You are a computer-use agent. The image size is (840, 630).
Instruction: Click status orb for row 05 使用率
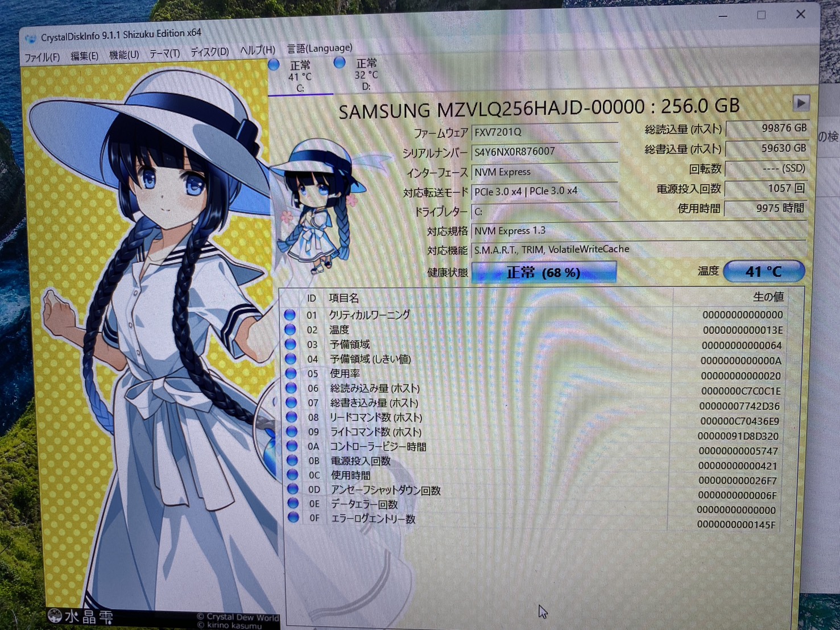tap(291, 374)
